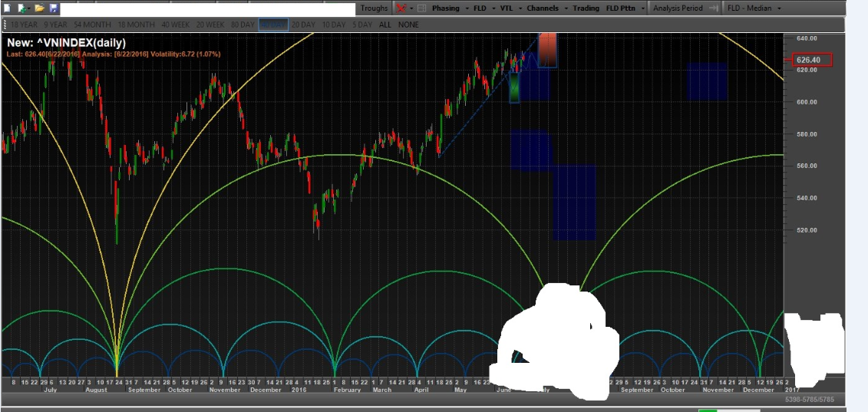Click the green box under the latest candles
The image size is (868, 412).
(x=514, y=88)
